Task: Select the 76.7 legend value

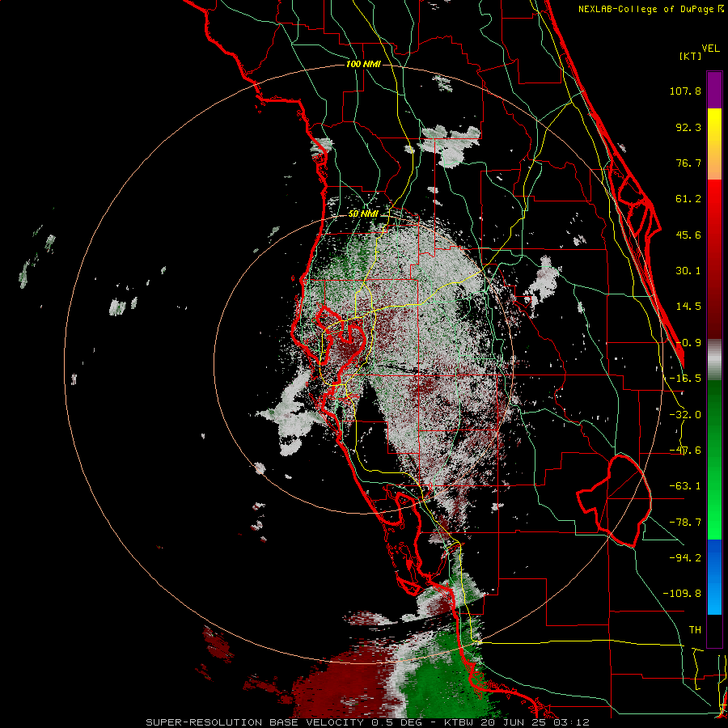Action: coord(688,163)
